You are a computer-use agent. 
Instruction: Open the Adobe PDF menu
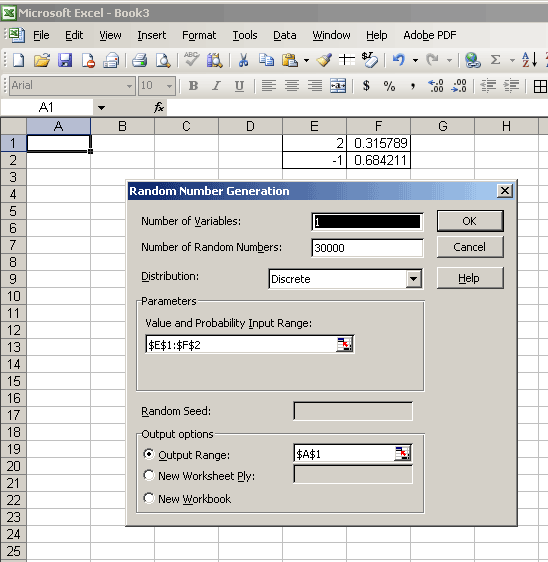[430, 35]
